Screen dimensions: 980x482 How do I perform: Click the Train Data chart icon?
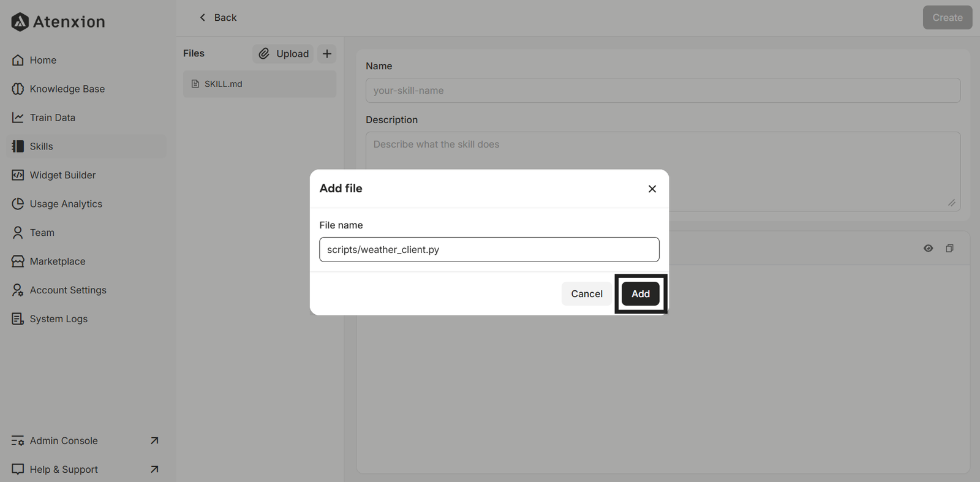18,118
